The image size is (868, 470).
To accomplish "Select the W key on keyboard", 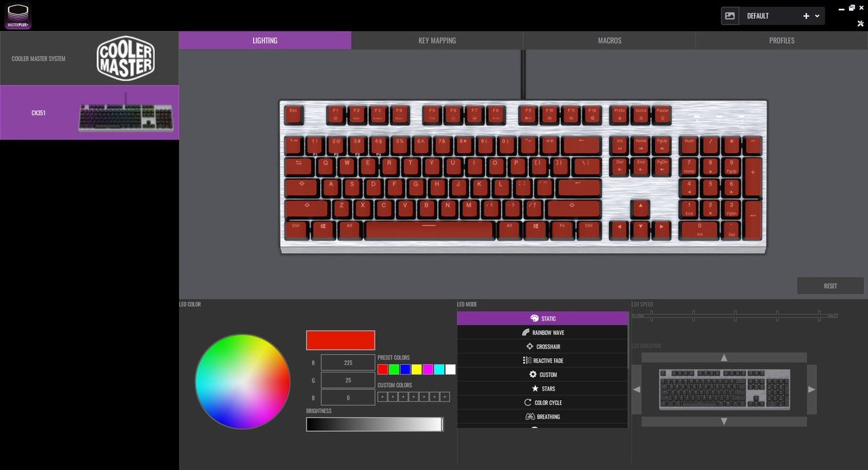I will tap(347, 166).
